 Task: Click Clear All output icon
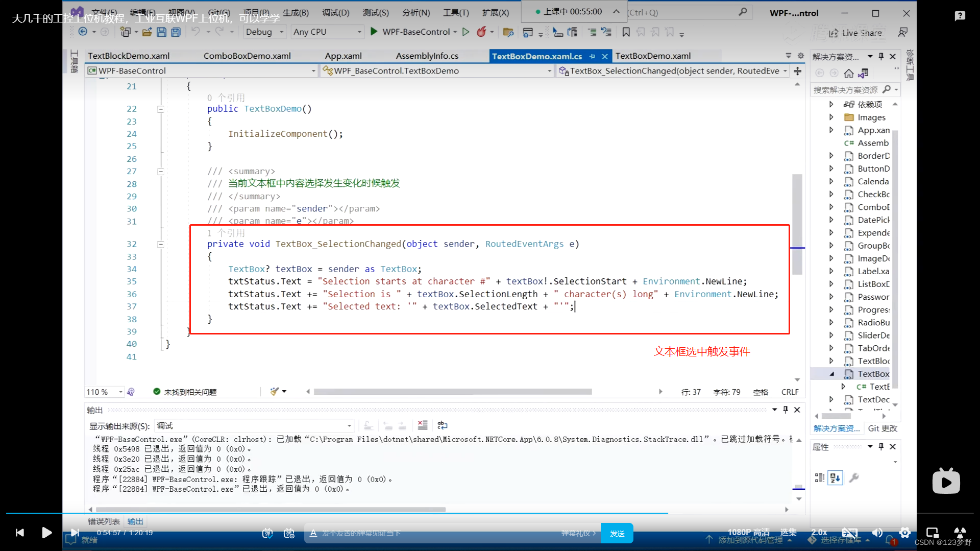tap(423, 425)
